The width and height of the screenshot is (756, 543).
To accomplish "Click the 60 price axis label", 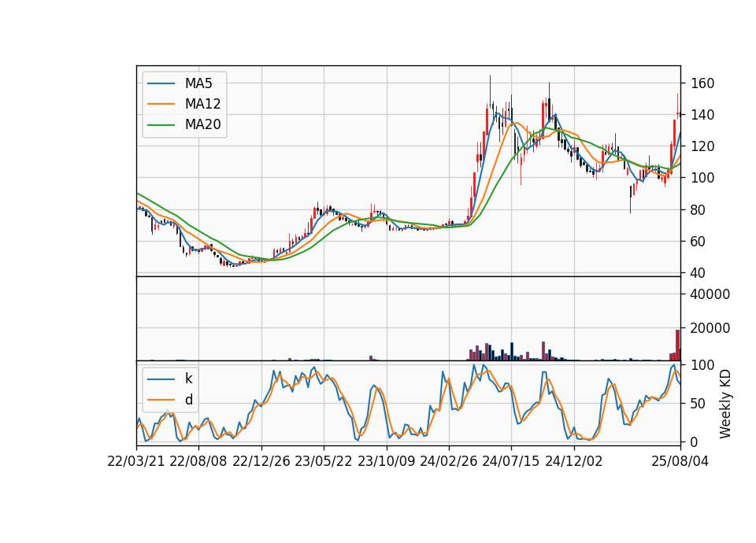I will pyautogui.click(x=699, y=242).
